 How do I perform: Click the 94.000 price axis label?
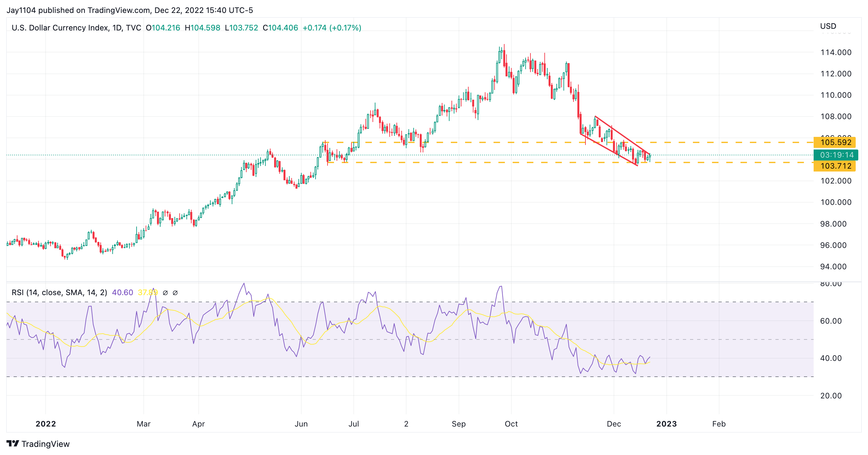[x=833, y=267]
